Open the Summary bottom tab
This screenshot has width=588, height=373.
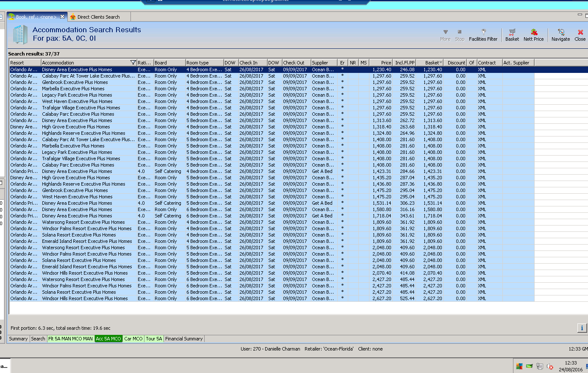pyautogui.click(x=18, y=339)
